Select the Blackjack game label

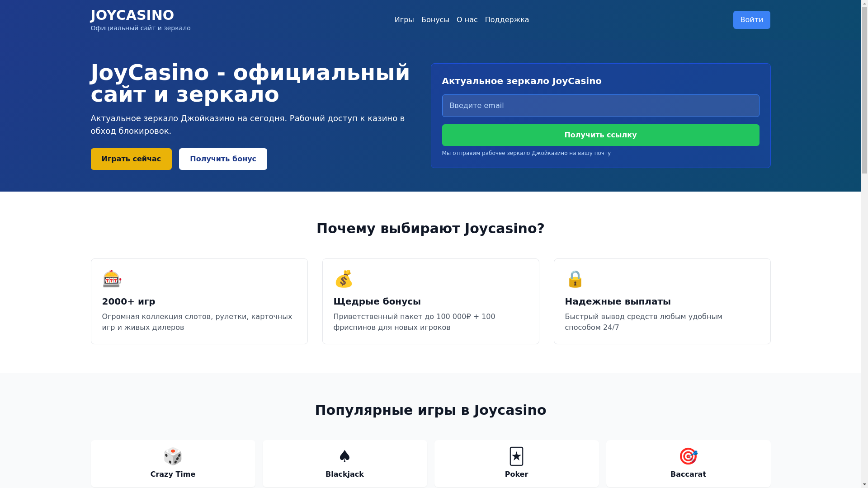click(x=344, y=474)
